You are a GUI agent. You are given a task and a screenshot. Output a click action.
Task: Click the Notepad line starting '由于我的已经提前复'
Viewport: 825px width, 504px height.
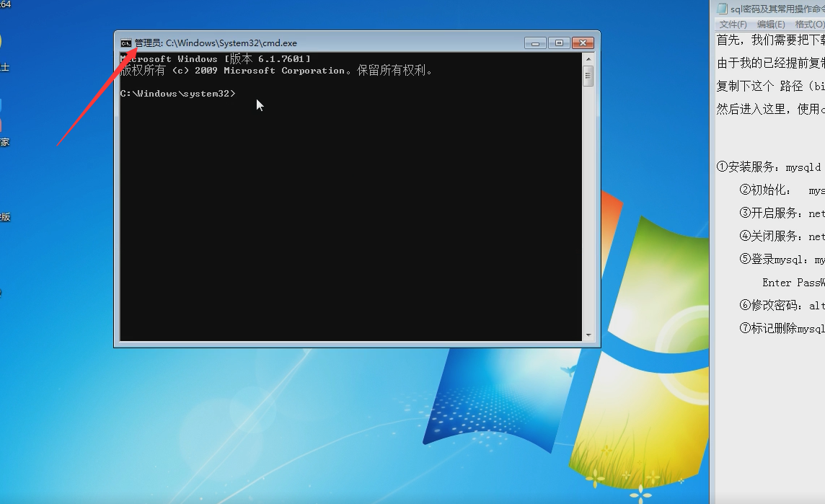coord(770,63)
